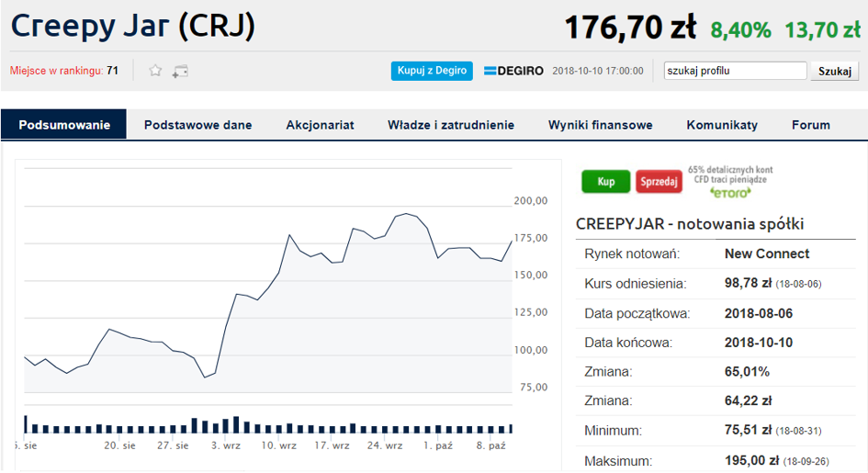
Task: Add CRJ to favorites with star icon
Action: click(155, 71)
